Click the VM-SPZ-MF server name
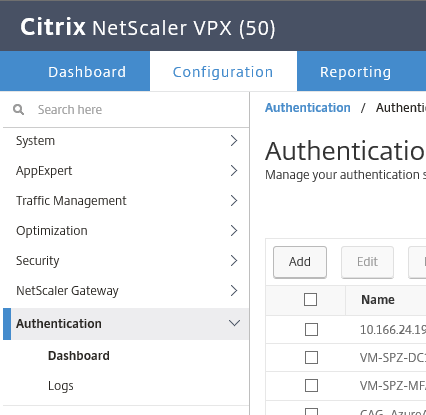Screen dimensions: 426x415 [x=393, y=386]
